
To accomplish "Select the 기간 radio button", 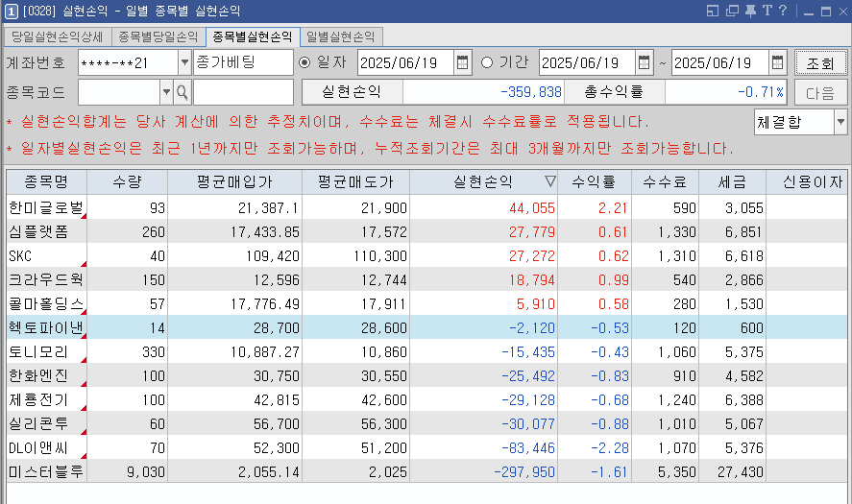I will 486,63.
